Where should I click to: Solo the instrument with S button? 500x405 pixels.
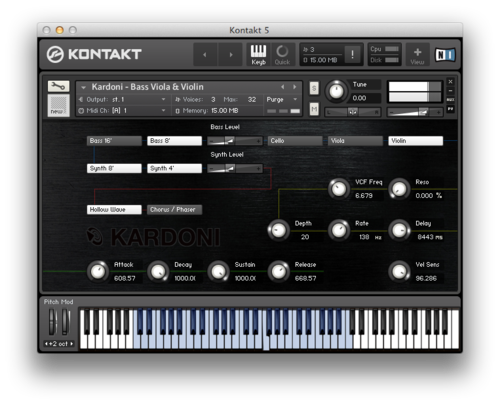click(x=314, y=88)
